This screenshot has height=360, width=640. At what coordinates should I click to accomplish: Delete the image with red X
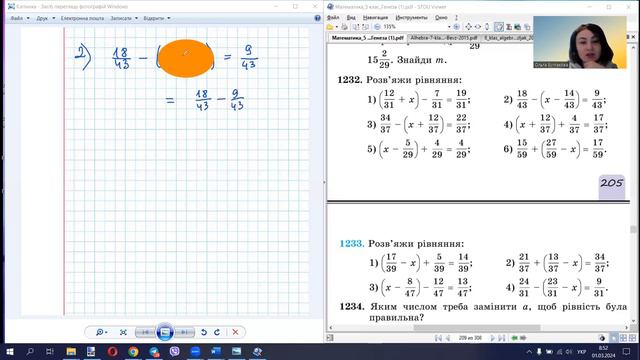click(x=235, y=332)
